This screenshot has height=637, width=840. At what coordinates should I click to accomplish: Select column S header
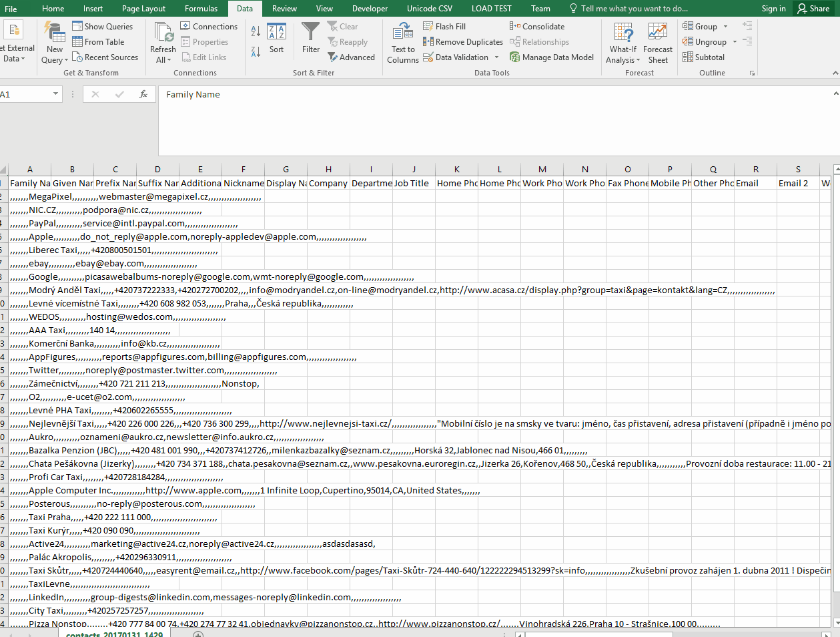(798, 170)
